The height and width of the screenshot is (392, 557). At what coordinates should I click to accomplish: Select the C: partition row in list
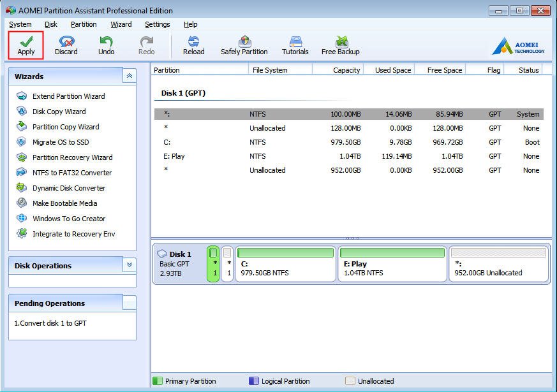click(349, 142)
